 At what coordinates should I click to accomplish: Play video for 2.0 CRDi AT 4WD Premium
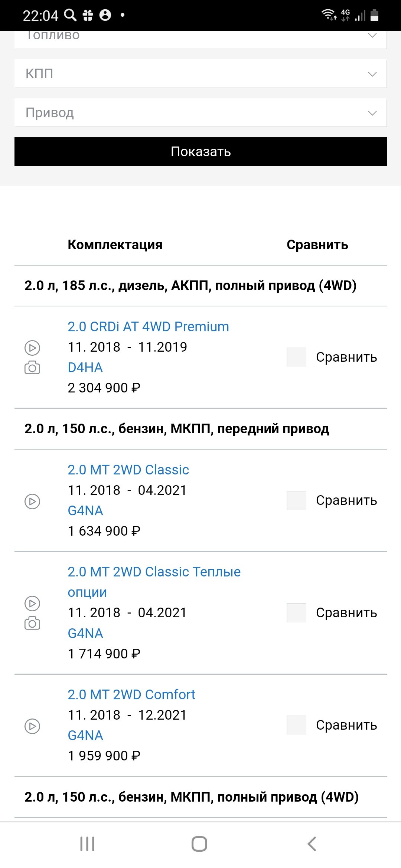32,348
